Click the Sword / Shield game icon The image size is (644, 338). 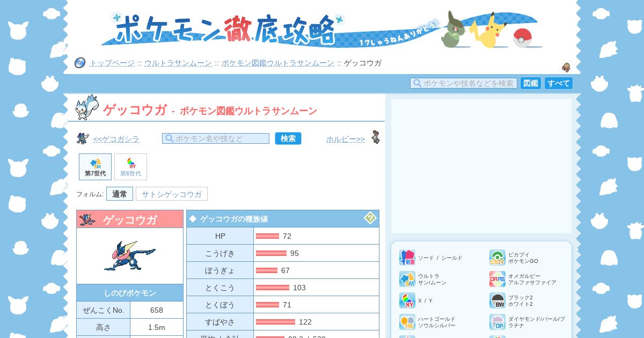coord(407,258)
